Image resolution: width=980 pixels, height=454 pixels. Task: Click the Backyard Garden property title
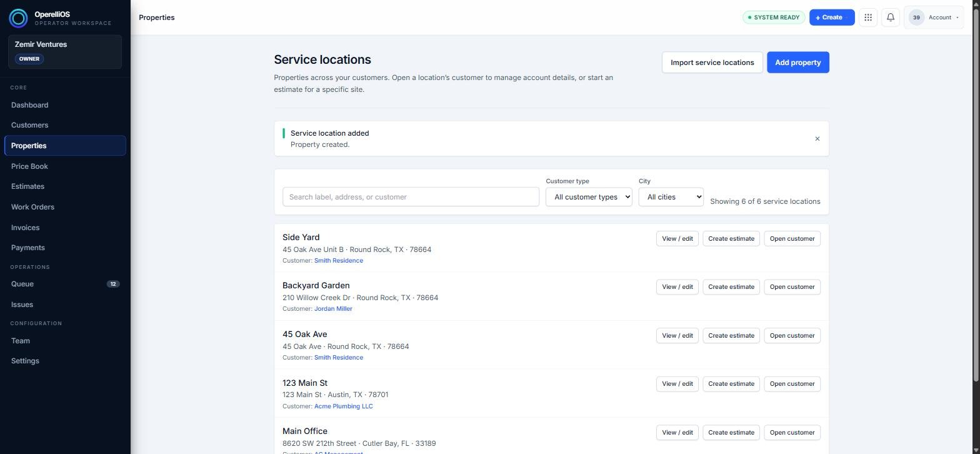316,286
